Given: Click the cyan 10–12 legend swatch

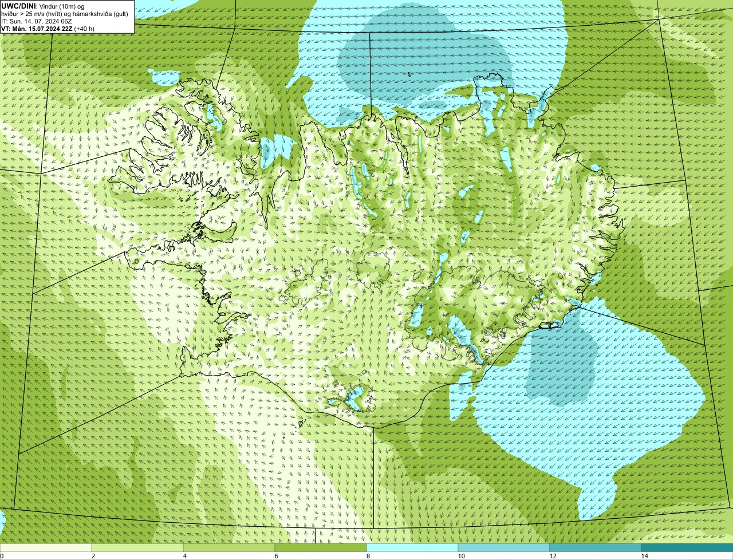Looking at the screenshot, I should [504, 547].
